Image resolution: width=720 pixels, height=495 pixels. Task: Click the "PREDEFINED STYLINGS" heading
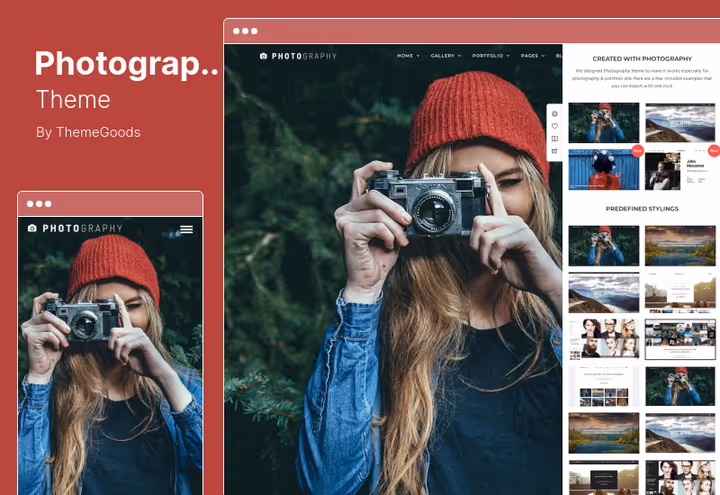pos(642,208)
